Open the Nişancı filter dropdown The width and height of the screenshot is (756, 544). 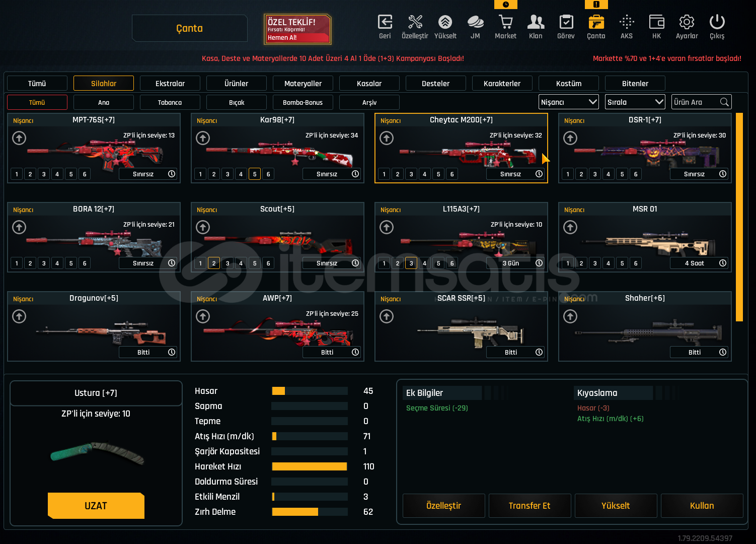point(569,102)
